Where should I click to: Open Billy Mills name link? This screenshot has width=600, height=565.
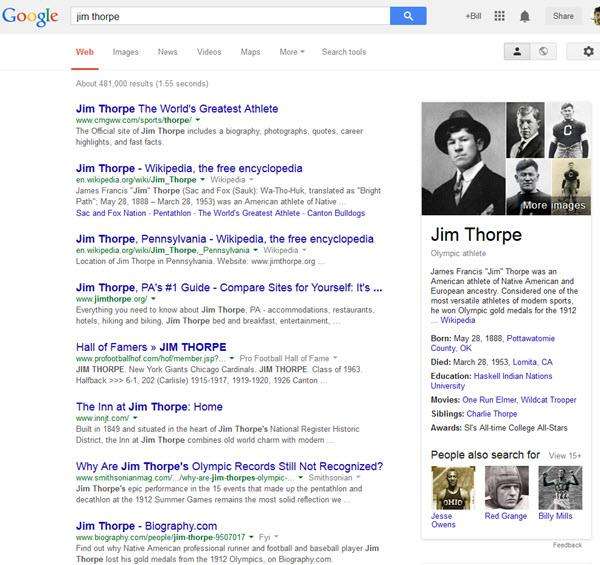pyautogui.click(x=555, y=516)
